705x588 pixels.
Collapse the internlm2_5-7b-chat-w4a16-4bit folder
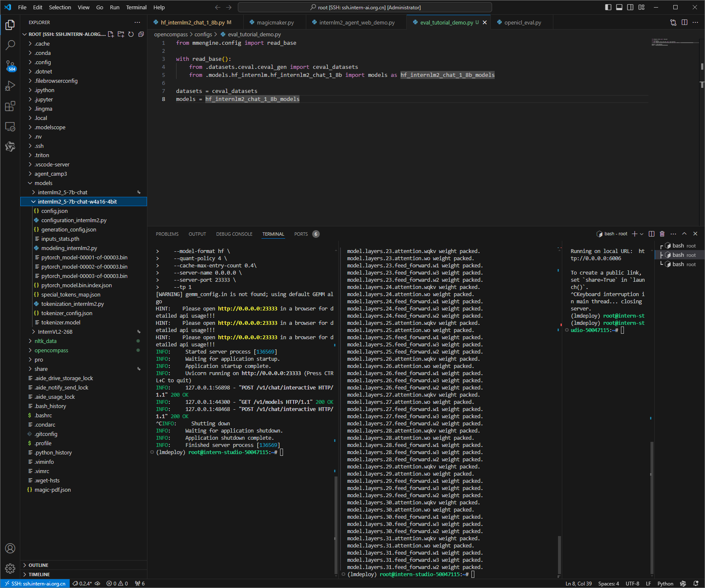84,201
